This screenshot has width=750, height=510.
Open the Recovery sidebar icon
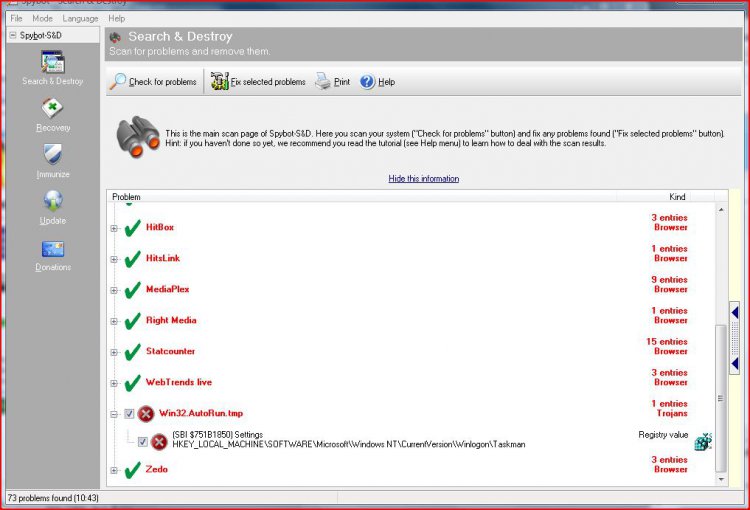pyautogui.click(x=53, y=108)
